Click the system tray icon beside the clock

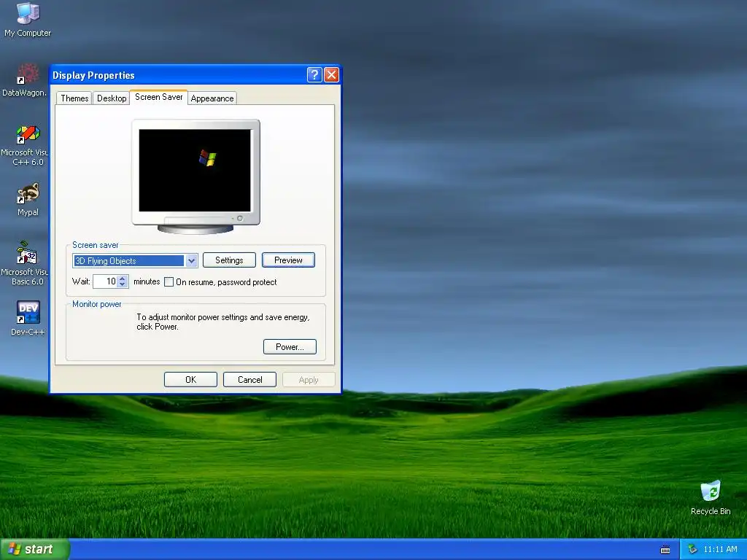(x=693, y=549)
